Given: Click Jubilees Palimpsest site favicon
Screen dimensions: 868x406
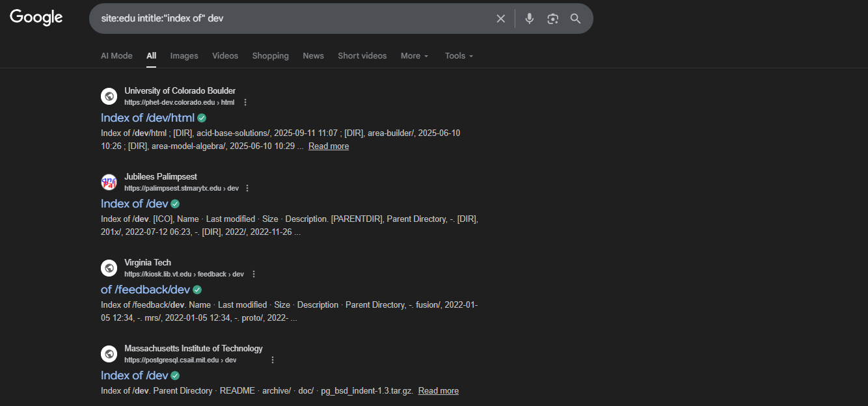Looking at the screenshot, I should (x=109, y=182).
